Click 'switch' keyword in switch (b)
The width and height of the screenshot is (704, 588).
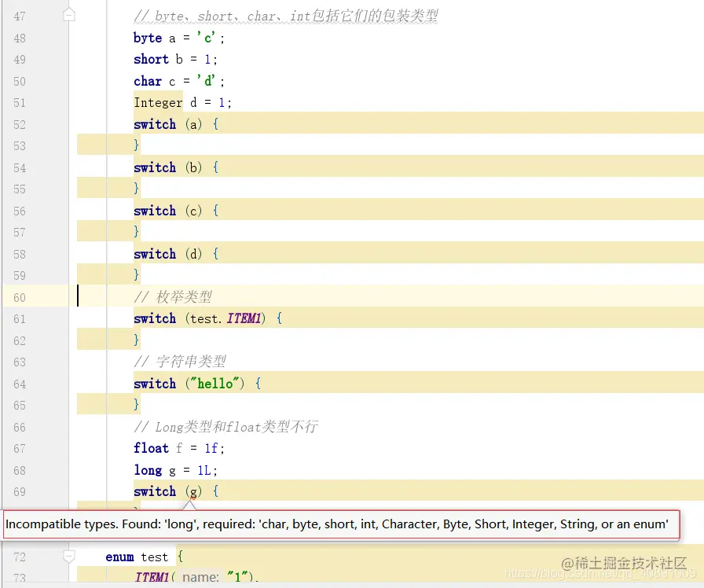155,167
